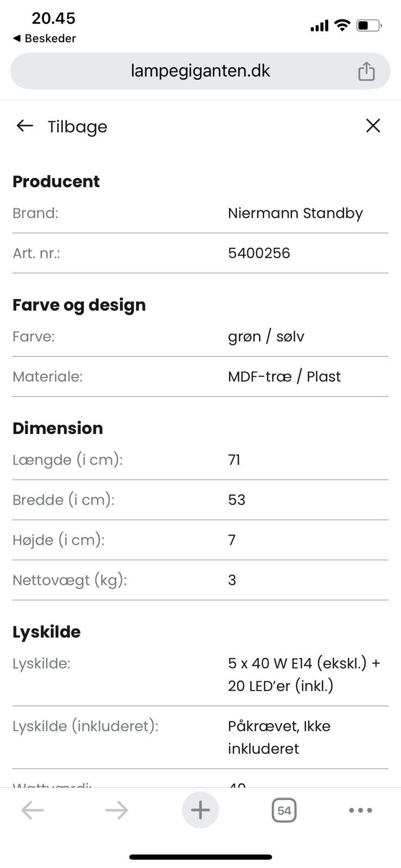The width and height of the screenshot is (401, 868).
Task: Select the brand name Niermann Standby
Action: 295,213
